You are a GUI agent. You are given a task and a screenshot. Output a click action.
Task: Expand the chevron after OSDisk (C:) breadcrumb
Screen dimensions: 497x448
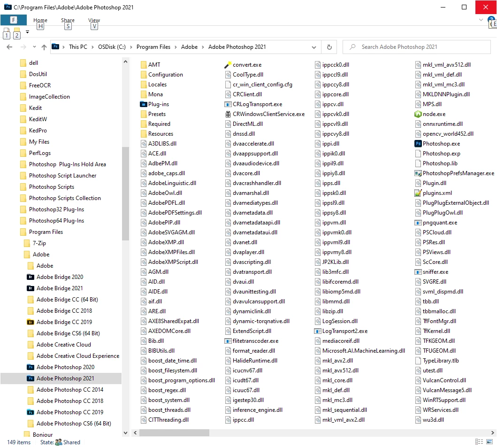point(131,47)
